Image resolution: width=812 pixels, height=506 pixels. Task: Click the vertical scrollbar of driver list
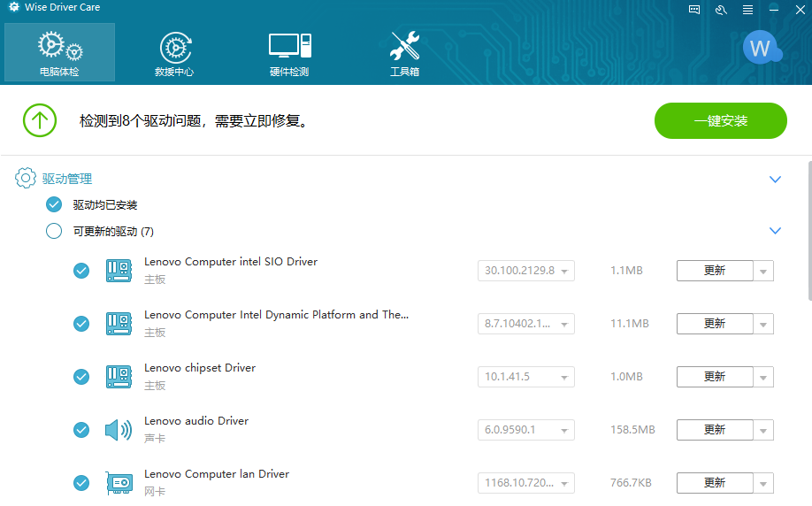pyautogui.click(x=808, y=230)
